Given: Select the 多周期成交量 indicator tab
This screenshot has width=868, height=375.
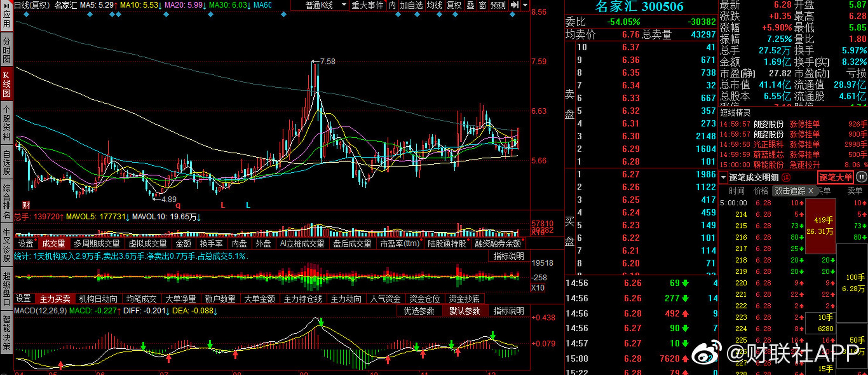Looking at the screenshot, I should click(97, 243).
